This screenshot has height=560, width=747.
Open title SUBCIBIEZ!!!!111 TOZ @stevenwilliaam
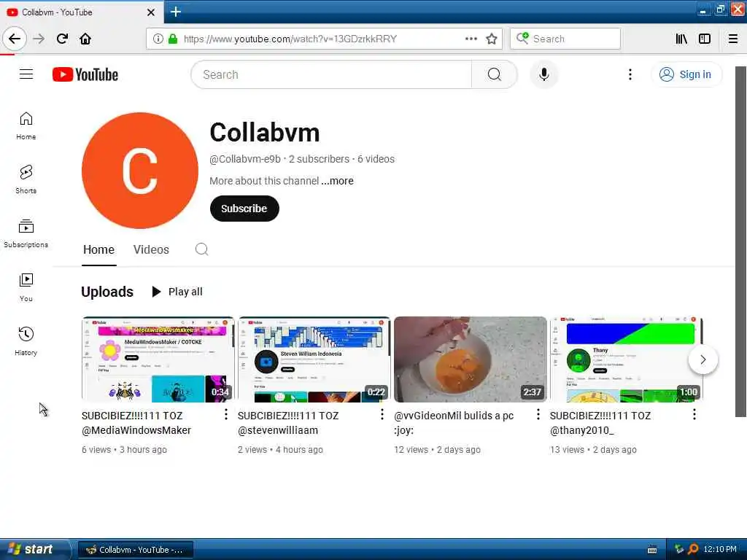pyautogui.click(x=288, y=423)
